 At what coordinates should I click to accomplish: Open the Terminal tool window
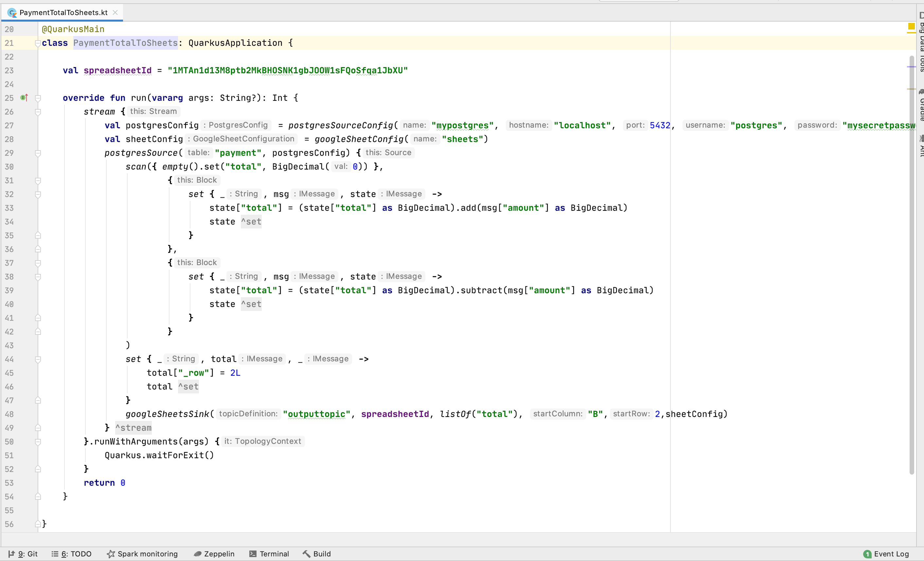[x=269, y=554]
